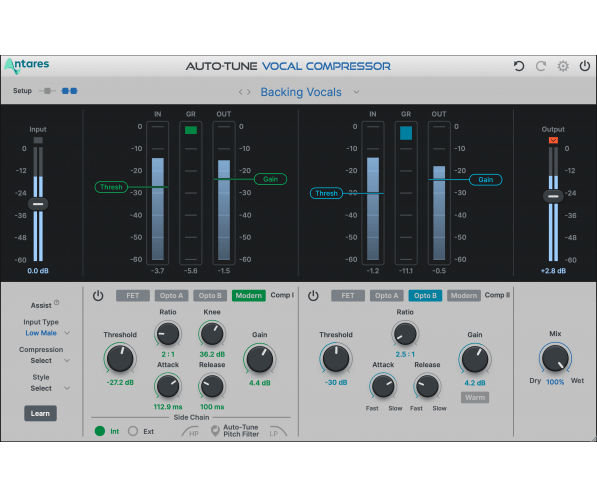This screenshot has height=497, width=597.
Task: Toggle Comp II power button
Action: 313,296
